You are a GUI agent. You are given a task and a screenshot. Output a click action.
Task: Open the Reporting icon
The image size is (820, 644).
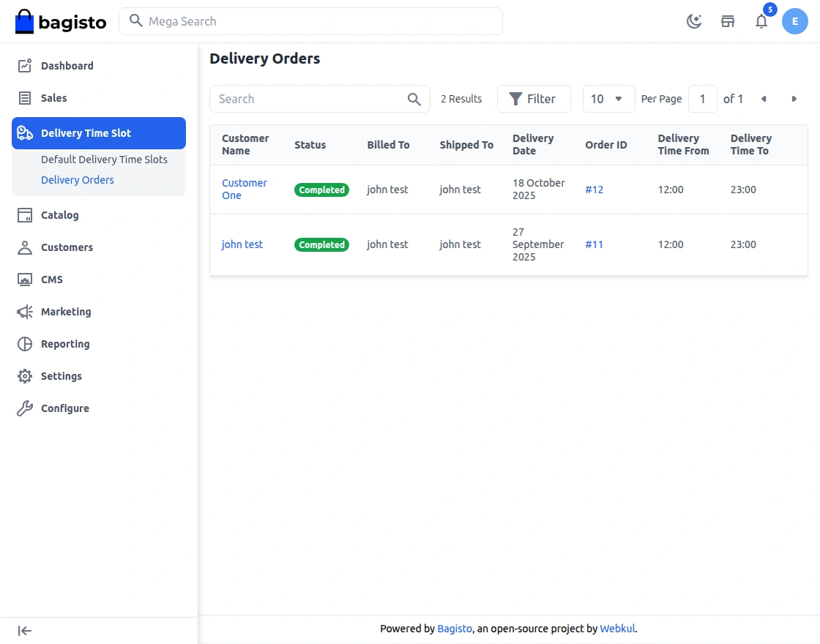point(25,343)
